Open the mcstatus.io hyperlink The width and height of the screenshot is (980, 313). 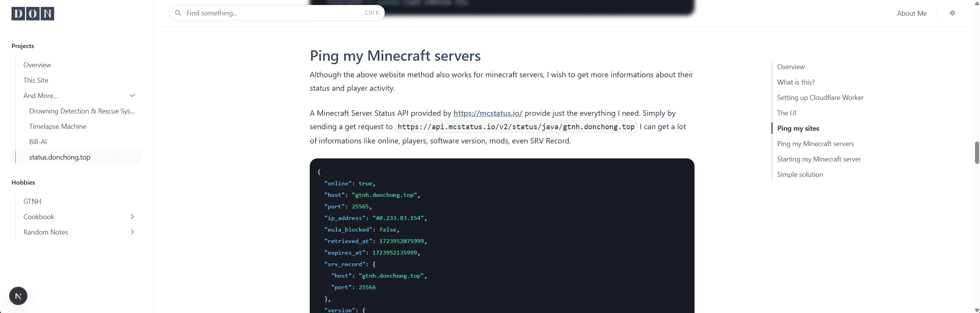pyautogui.click(x=487, y=113)
